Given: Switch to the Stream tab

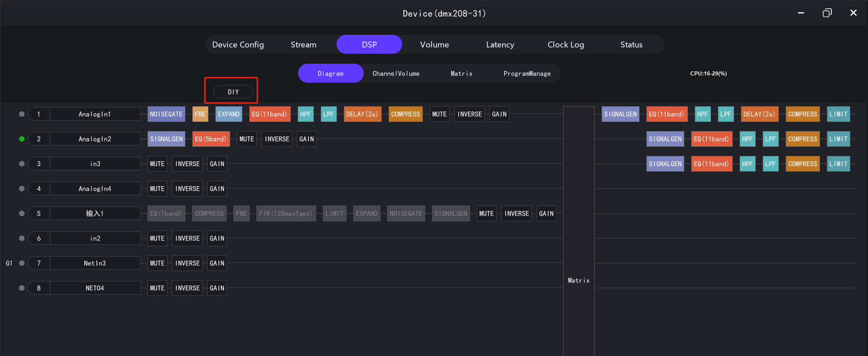Looking at the screenshot, I should point(304,44).
